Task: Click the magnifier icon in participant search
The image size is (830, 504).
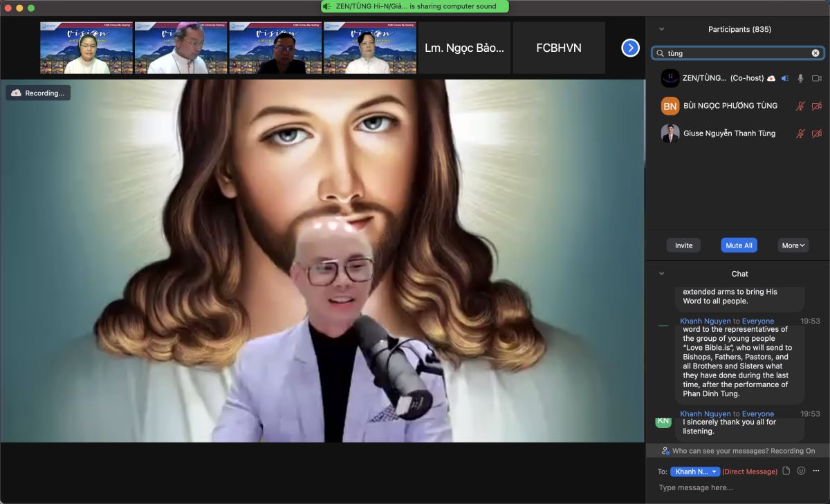Action: click(x=661, y=53)
